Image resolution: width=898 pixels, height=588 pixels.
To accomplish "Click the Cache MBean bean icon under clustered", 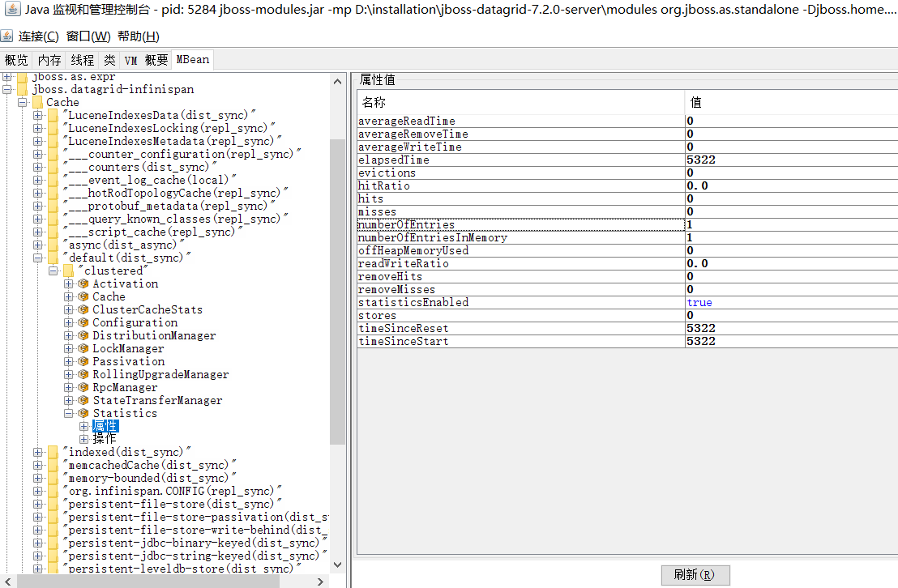I will [83, 296].
